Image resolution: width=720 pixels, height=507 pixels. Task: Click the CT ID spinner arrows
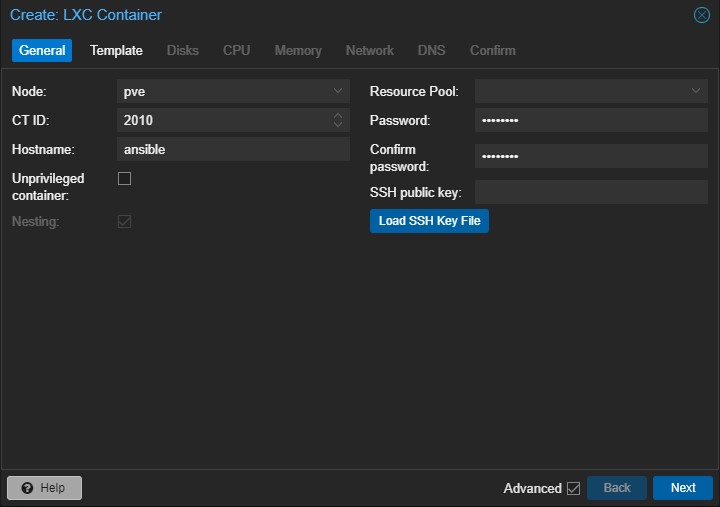(338, 120)
